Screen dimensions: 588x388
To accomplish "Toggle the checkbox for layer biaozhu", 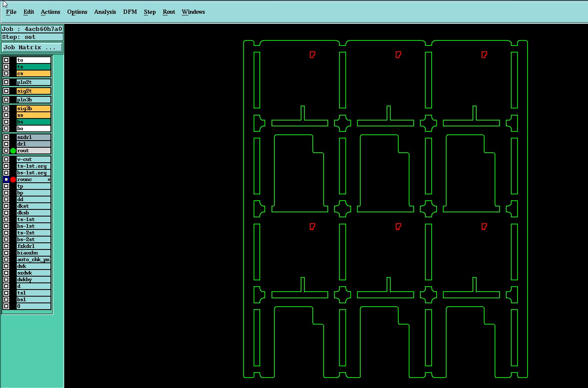I will click(6, 253).
